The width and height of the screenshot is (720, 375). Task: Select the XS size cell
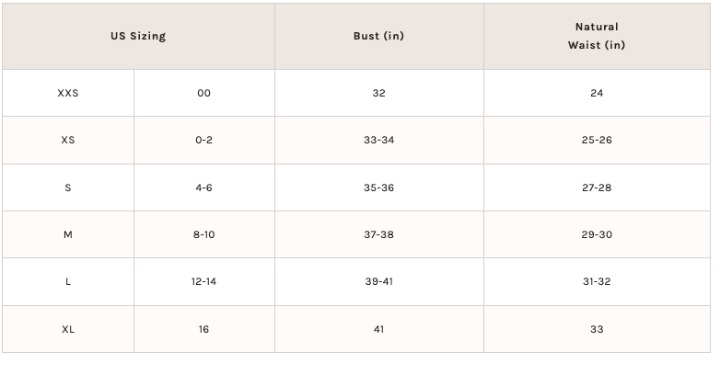[68, 140]
